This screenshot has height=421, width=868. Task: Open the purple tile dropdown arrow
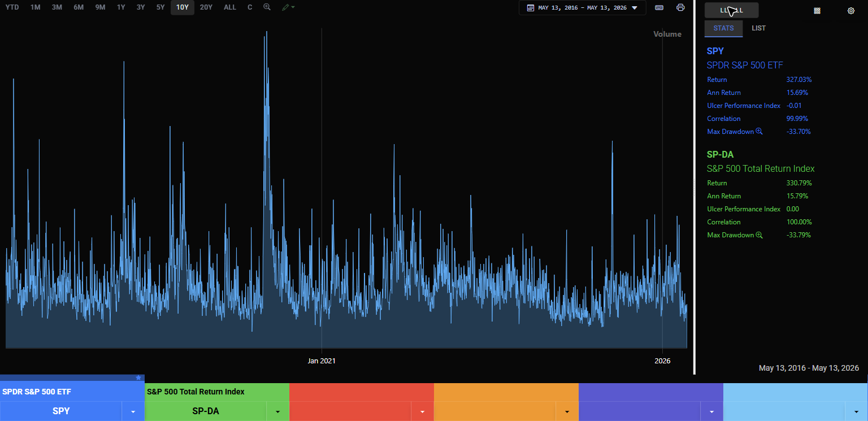pyautogui.click(x=712, y=411)
